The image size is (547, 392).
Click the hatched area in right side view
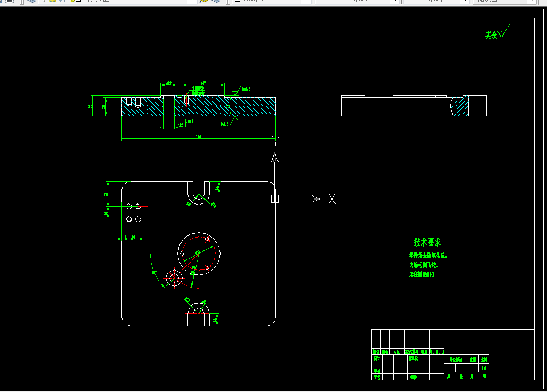click(460, 106)
